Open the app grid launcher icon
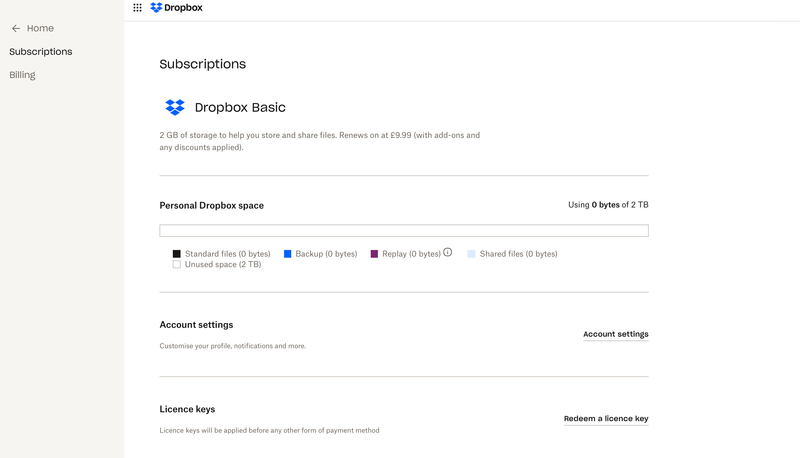Screen dimensions: 800x458 coord(137,8)
